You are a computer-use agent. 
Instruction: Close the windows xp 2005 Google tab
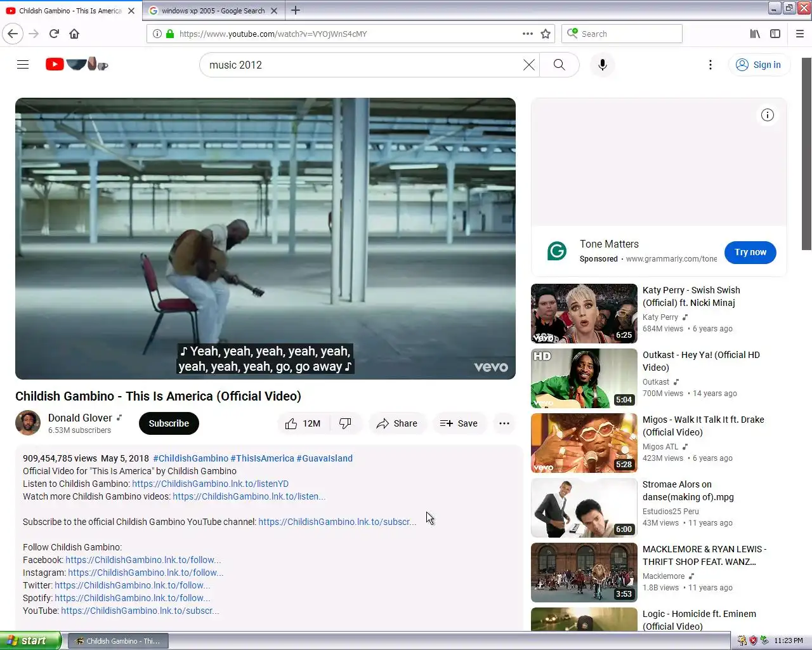coord(274,11)
